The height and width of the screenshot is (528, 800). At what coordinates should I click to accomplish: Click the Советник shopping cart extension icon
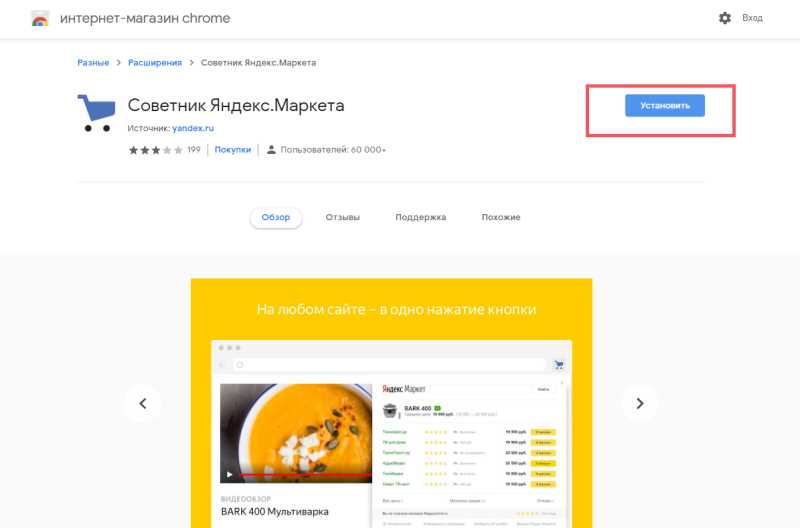click(96, 112)
